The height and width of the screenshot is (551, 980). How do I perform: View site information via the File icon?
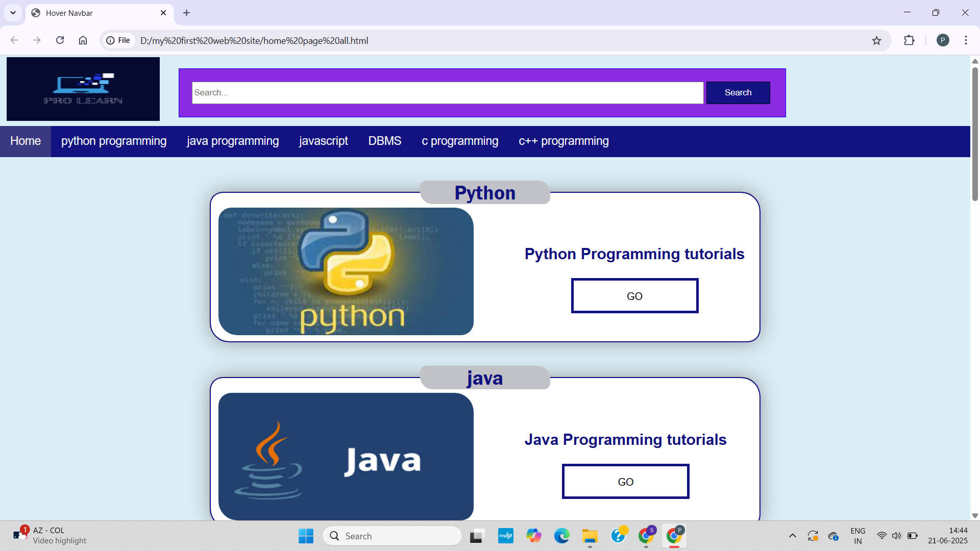click(118, 40)
